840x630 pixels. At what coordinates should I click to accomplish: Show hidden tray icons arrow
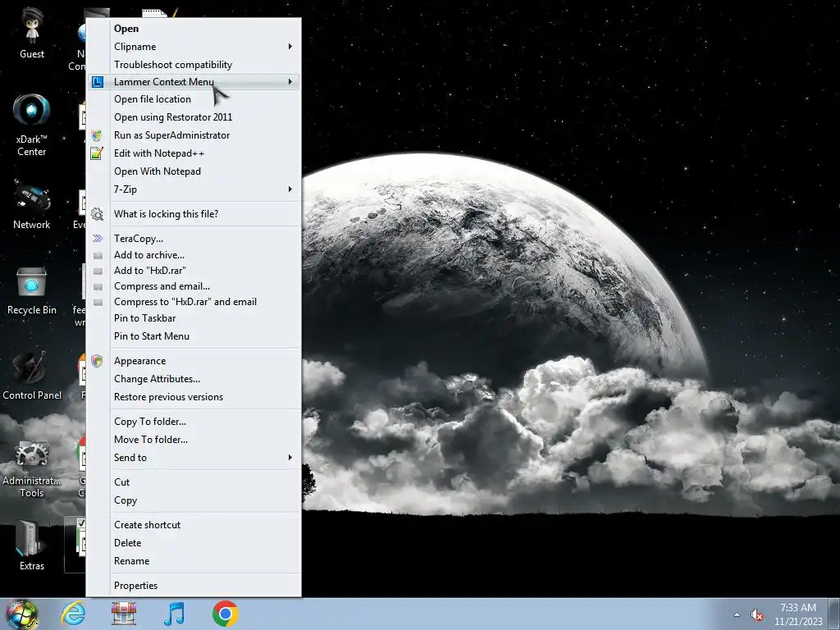coord(737,614)
